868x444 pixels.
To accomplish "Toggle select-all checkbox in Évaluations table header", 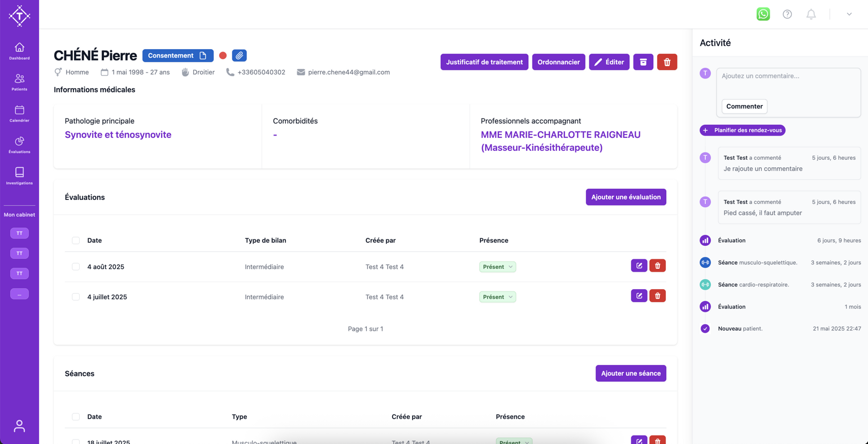I will click(76, 241).
